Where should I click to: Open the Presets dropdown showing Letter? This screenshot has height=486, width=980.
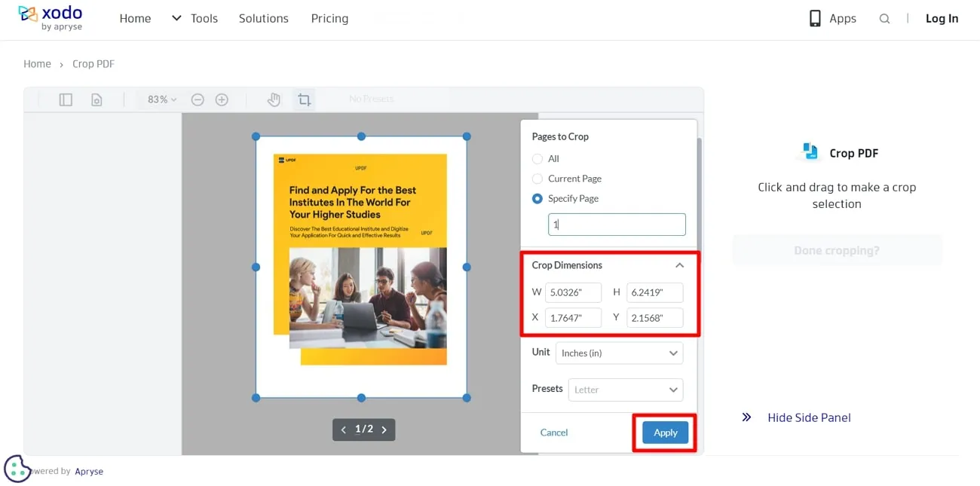click(x=626, y=390)
